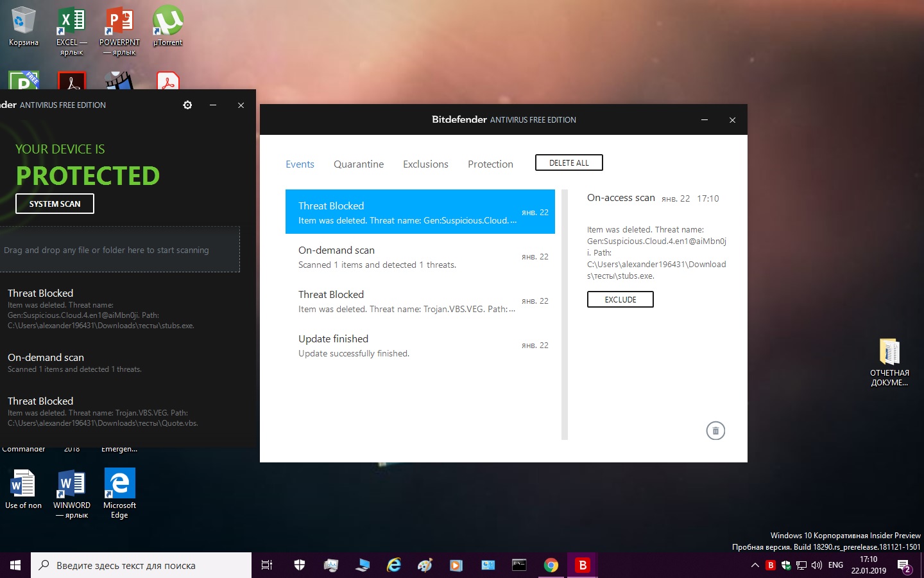Click Windows Start button
The width and height of the screenshot is (924, 578).
click(15, 565)
